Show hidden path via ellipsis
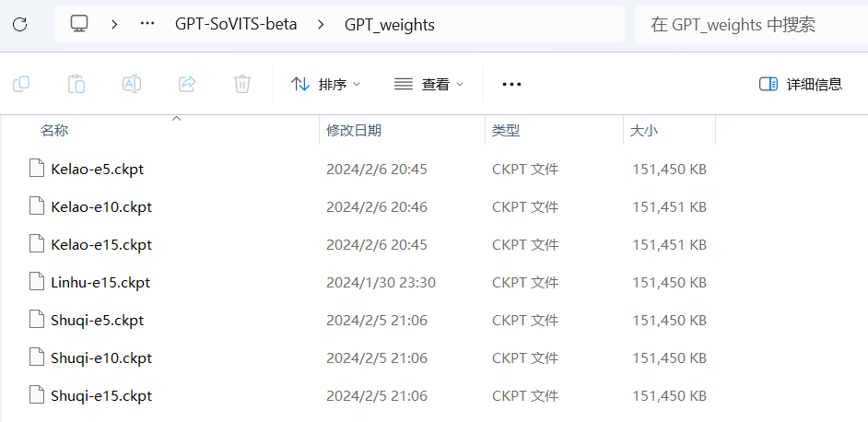Viewport: 868px width, 422px height. 147,24
